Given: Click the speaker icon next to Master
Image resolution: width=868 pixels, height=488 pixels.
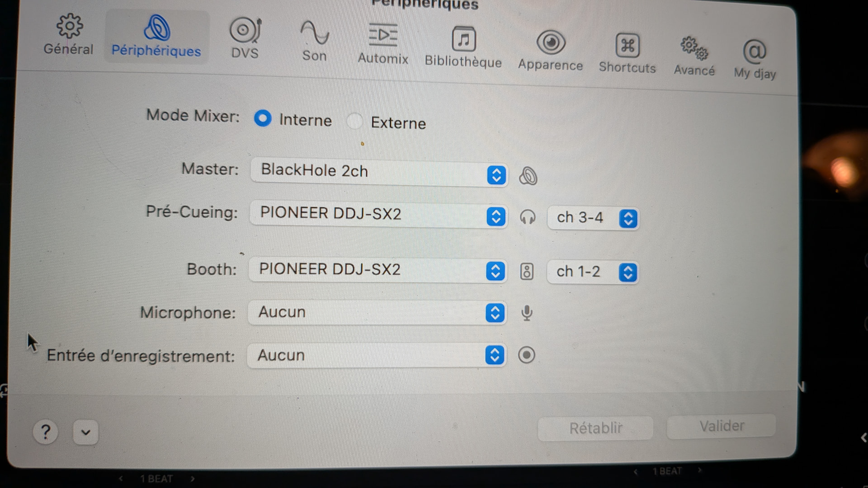Looking at the screenshot, I should pos(528,176).
